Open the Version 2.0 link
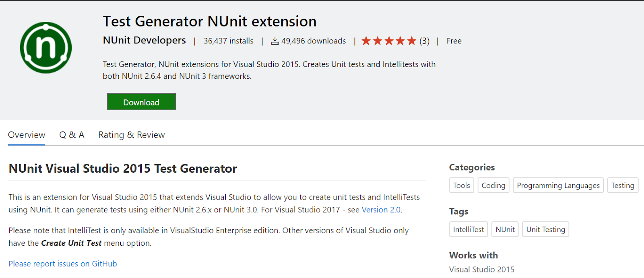 click(381, 210)
